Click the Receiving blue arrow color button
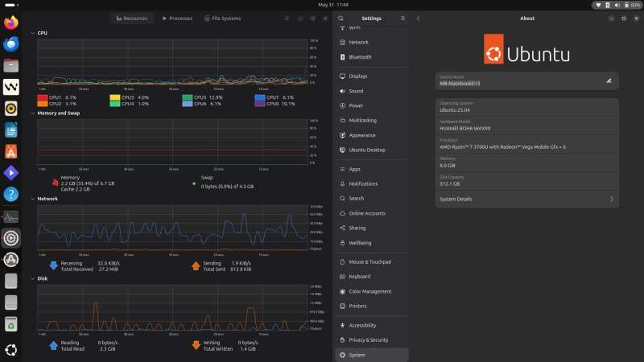The width and height of the screenshot is (644, 362). pyautogui.click(x=53, y=266)
